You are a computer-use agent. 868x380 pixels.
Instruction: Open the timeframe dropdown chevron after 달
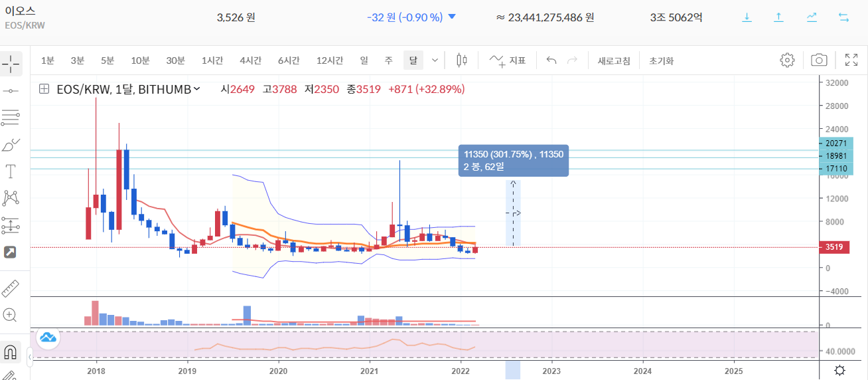pos(435,60)
